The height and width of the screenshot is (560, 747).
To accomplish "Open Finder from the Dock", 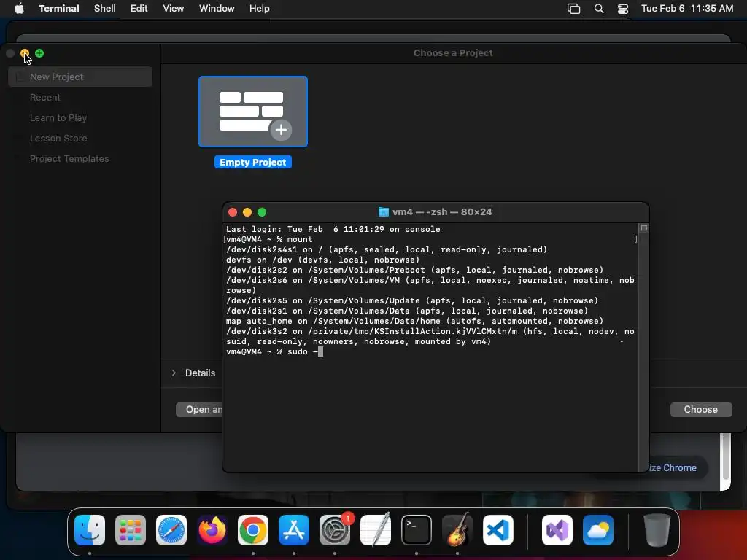I will point(90,530).
